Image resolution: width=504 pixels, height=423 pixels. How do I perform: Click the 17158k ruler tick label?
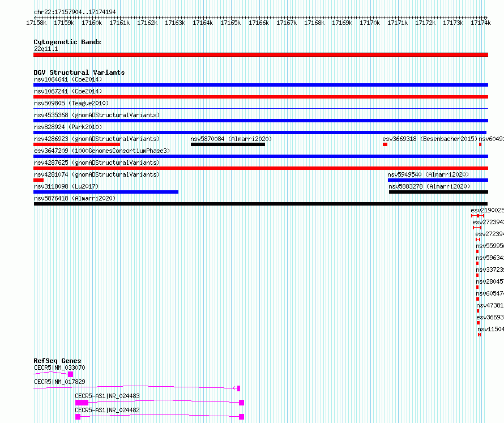[x=36, y=23]
